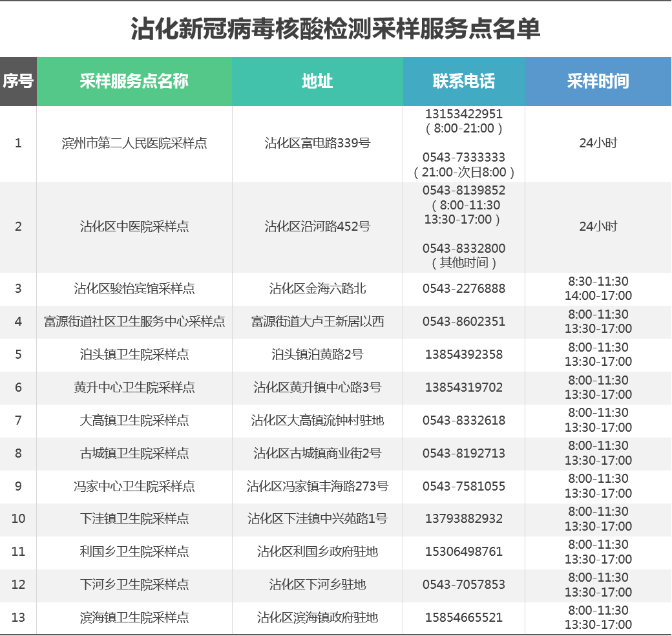Click 富源街道社区卫生服务中心采样点 cell

(x=134, y=322)
